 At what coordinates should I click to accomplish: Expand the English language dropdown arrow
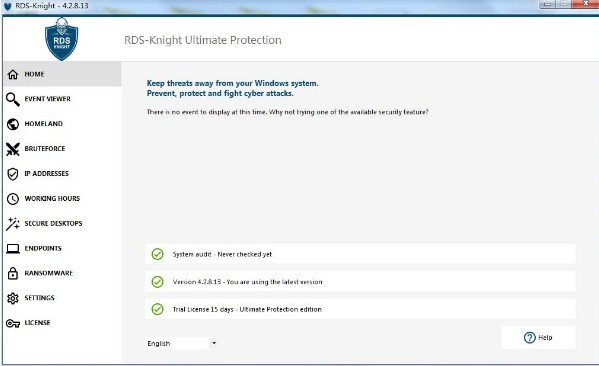pyautogui.click(x=214, y=343)
